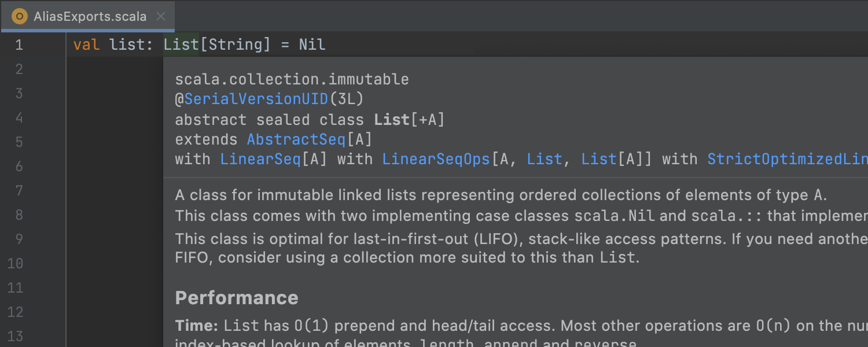Screen dimensions: 868x347
Task: Click the Performance heading in the documentation popup
Action: pyautogui.click(x=237, y=297)
